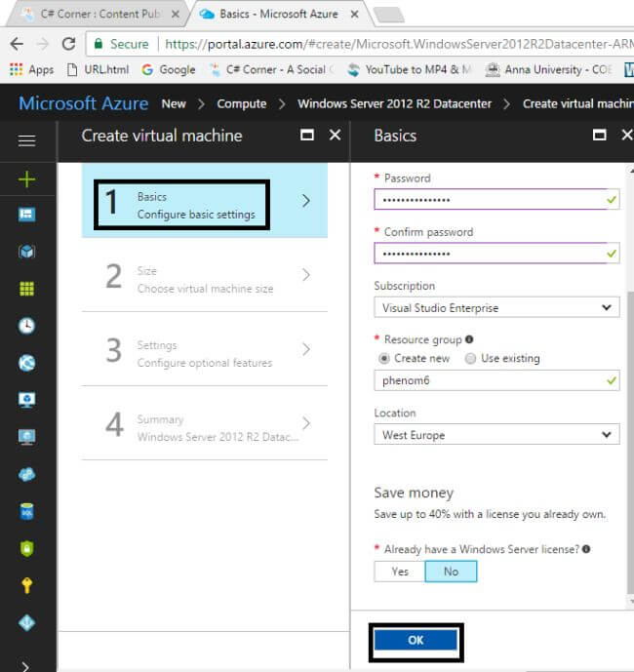Choose No for existing Windows Server license
Image resolution: width=634 pixels, height=672 pixels.
[451, 572]
